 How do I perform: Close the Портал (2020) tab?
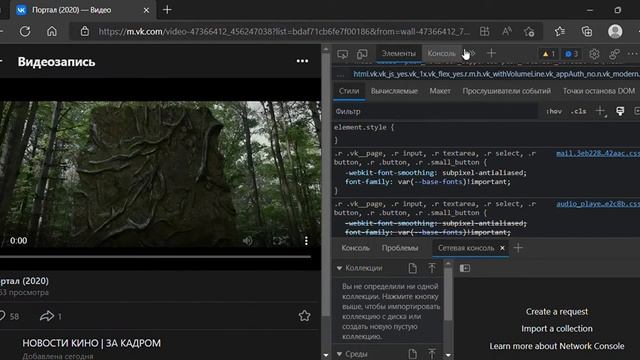point(146,10)
